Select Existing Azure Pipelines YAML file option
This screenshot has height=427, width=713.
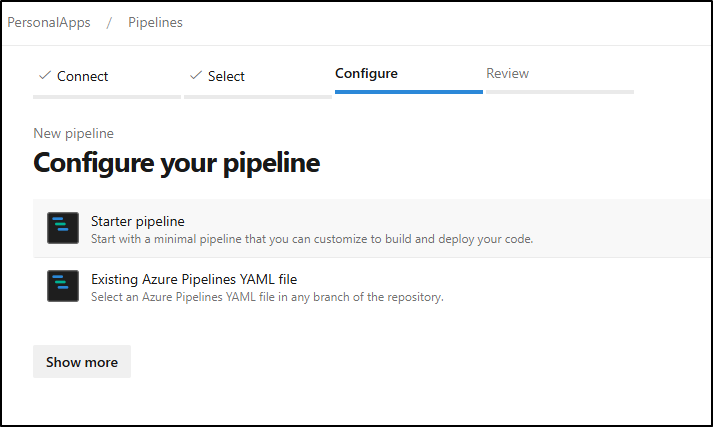[x=372, y=286]
